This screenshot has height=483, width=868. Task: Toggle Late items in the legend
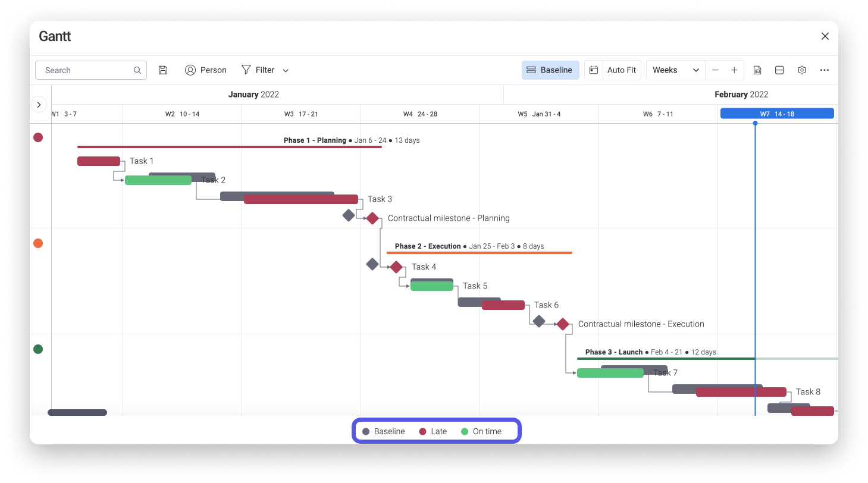click(x=433, y=431)
